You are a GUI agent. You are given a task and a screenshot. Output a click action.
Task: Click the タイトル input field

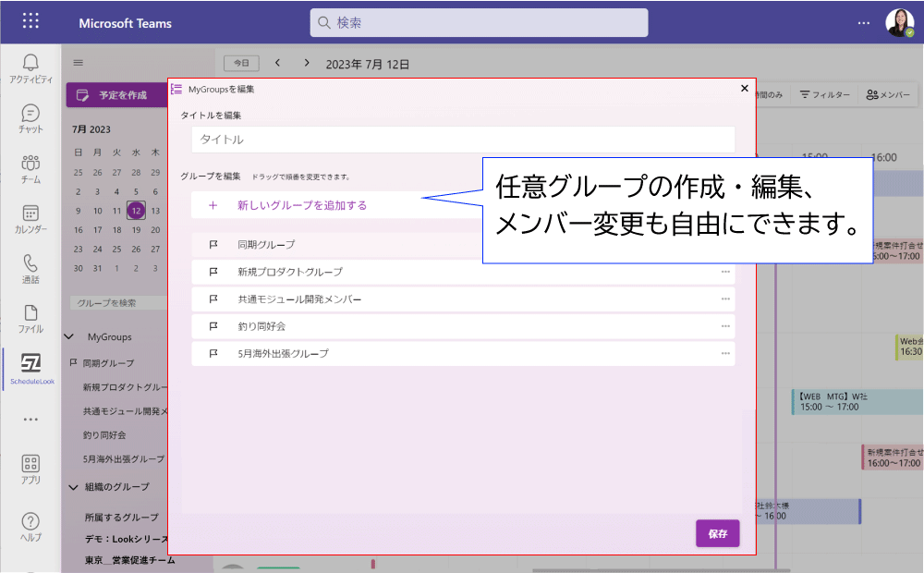462,140
